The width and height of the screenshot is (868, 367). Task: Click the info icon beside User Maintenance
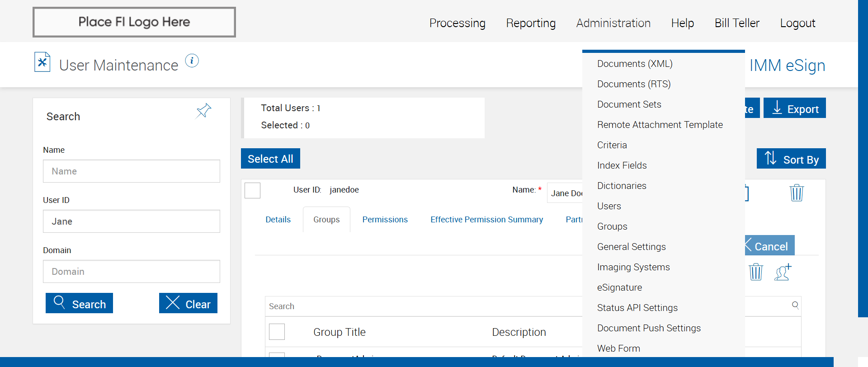192,61
